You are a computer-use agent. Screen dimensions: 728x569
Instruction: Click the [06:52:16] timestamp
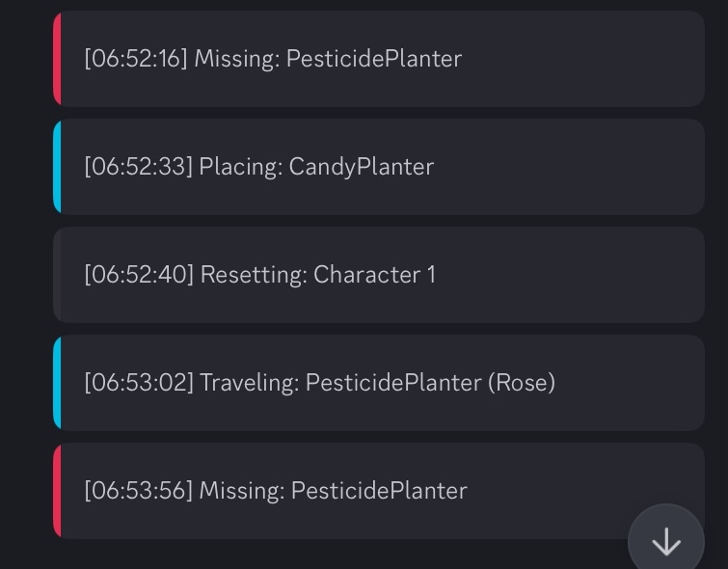(136, 59)
